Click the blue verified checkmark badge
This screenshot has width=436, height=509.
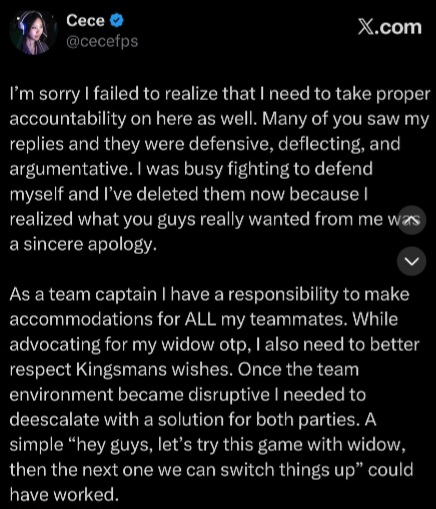point(116,21)
